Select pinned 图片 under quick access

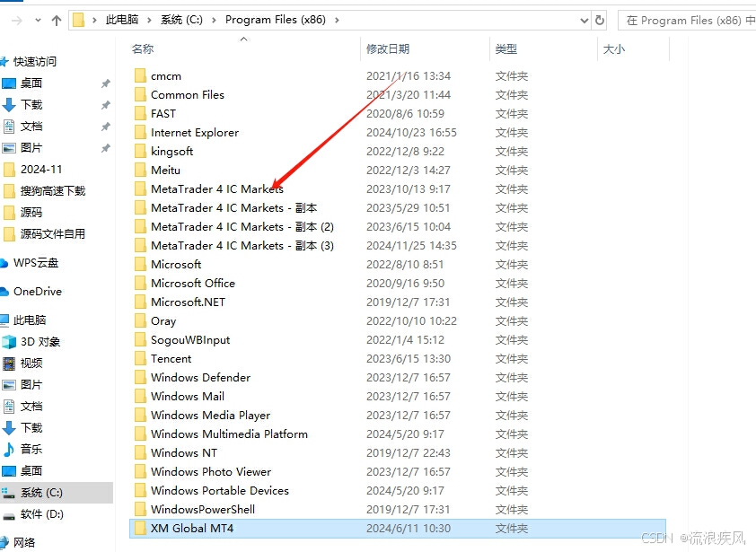point(31,147)
